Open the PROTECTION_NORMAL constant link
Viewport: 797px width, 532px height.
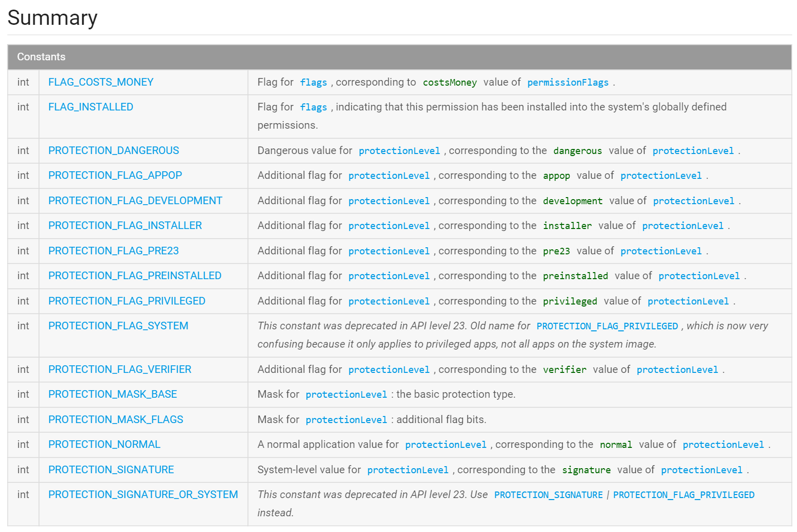tap(104, 444)
